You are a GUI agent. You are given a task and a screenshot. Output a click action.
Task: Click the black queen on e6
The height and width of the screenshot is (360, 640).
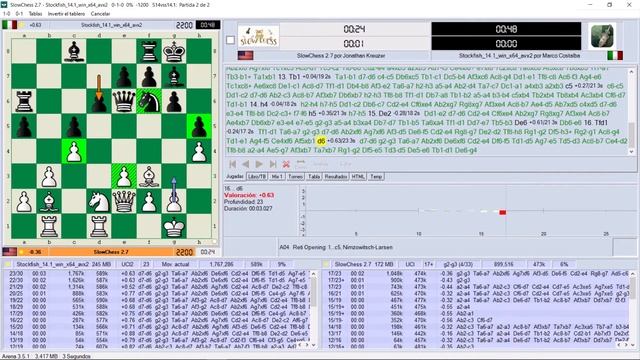124,101
